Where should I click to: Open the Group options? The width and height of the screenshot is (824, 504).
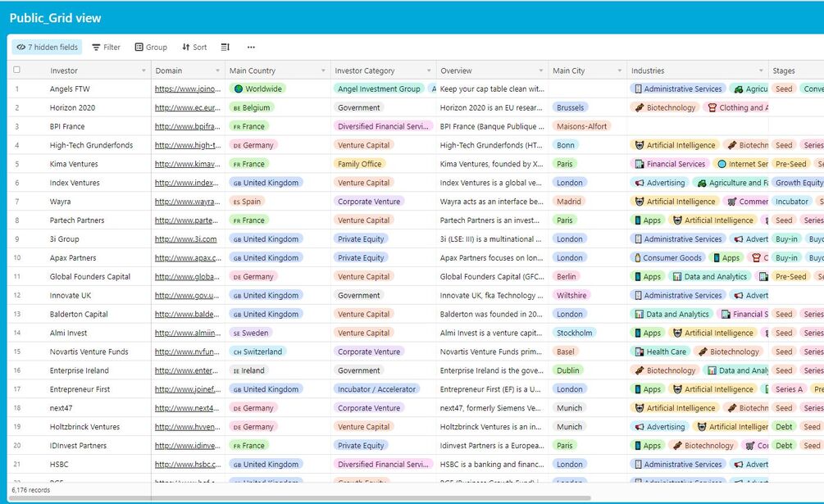151,48
